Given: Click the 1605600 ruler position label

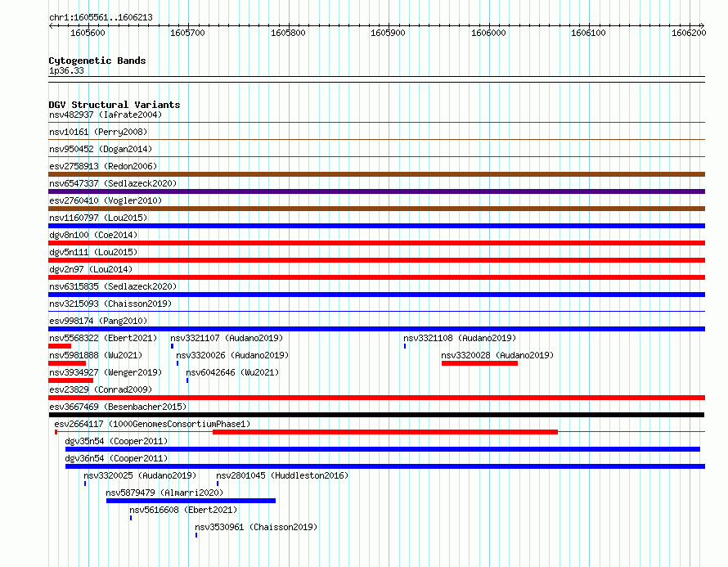Looking at the screenshot, I should (x=88, y=33).
